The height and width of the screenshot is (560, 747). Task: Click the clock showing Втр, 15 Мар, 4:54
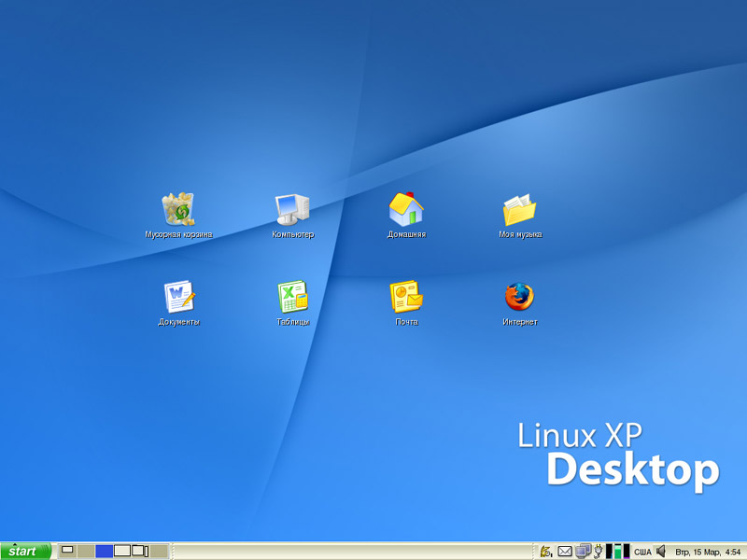(x=708, y=552)
